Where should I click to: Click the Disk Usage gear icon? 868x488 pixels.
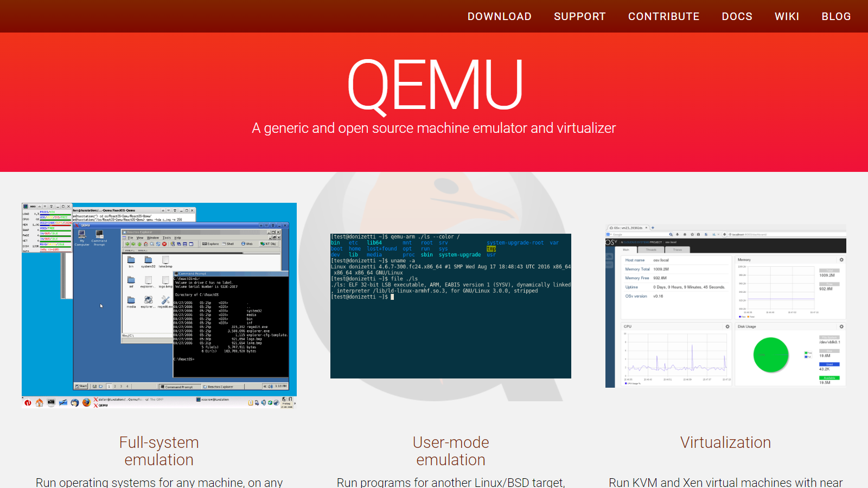click(841, 326)
